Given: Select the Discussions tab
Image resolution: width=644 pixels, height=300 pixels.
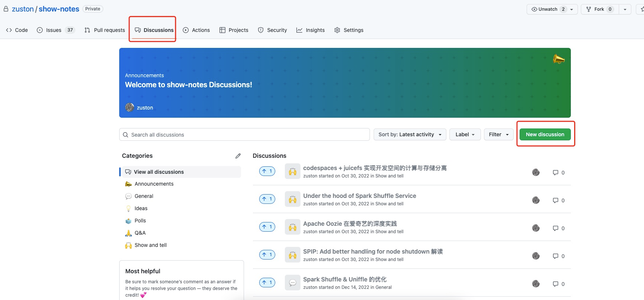Looking at the screenshot, I should [154, 30].
